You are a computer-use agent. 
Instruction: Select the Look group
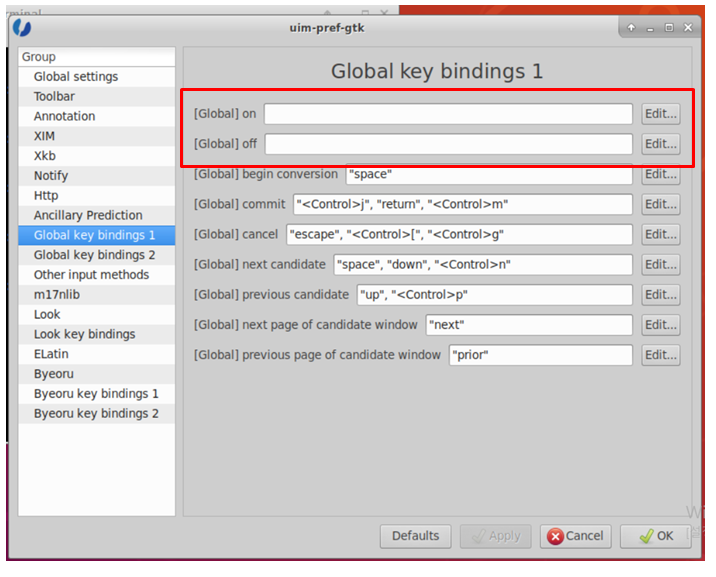click(96, 315)
